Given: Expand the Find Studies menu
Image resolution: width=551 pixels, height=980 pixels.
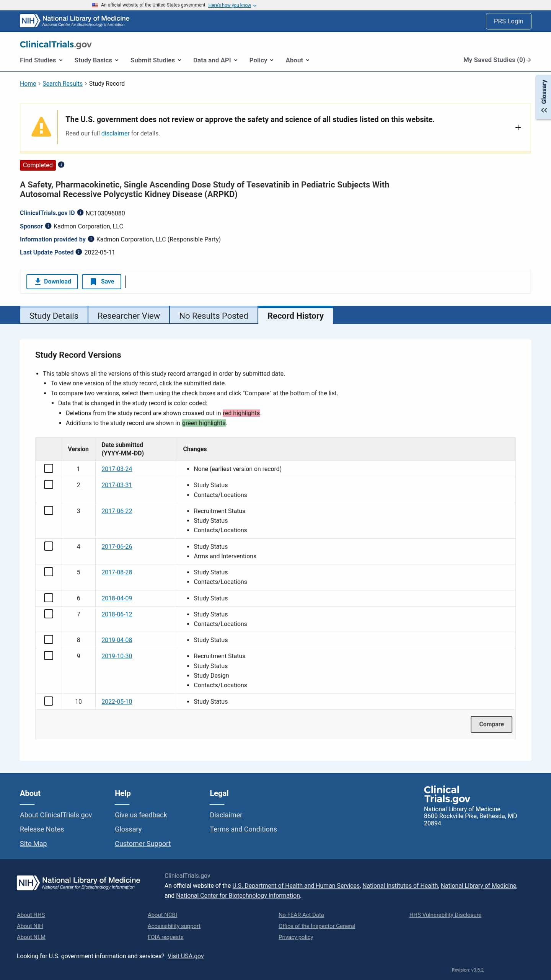Looking at the screenshot, I should 41,60.
